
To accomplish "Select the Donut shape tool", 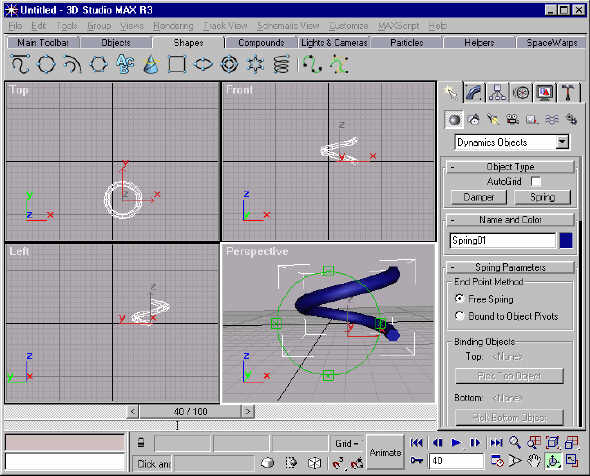I will 229,64.
